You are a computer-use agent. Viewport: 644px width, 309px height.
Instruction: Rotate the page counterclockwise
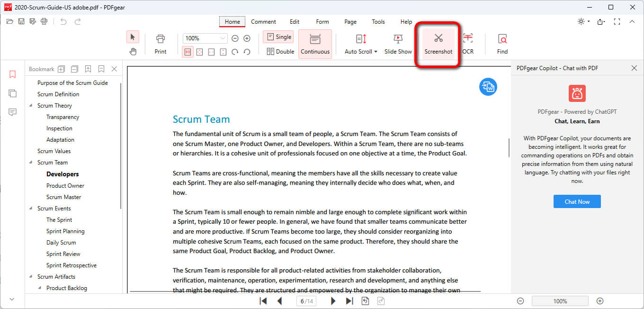[x=247, y=52]
